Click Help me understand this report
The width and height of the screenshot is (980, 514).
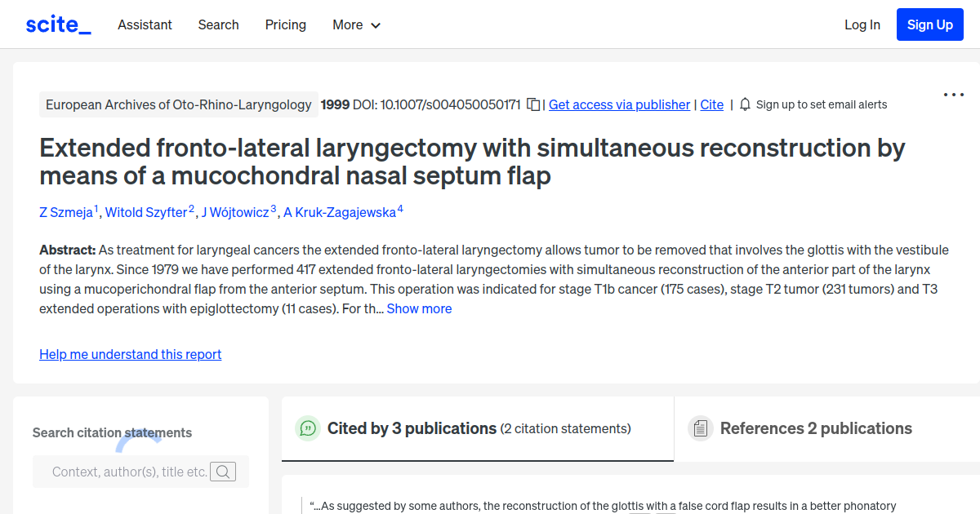(130, 354)
